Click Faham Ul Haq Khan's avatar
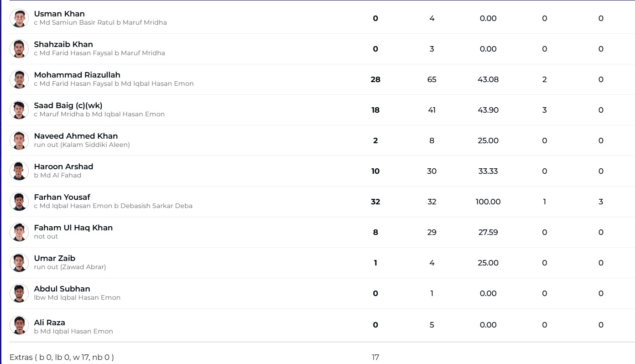 (19, 232)
